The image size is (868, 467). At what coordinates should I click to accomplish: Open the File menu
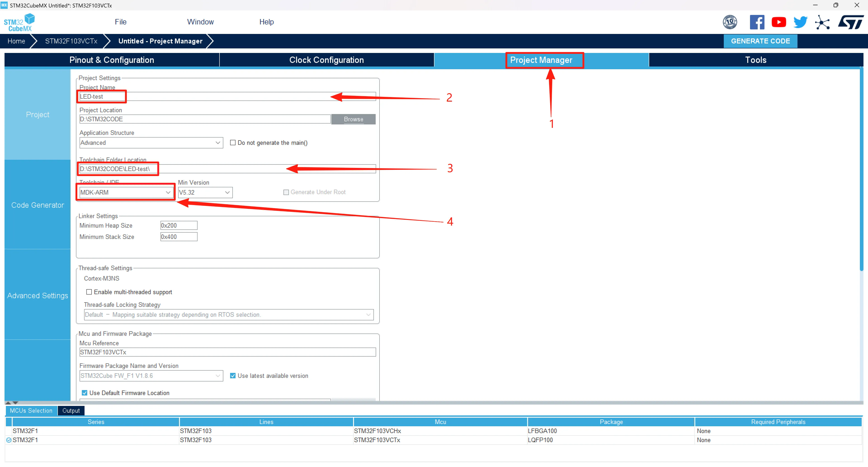[x=120, y=22]
